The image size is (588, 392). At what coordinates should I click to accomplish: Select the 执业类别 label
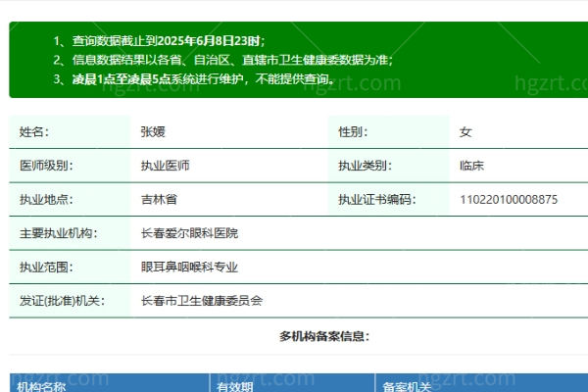(364, 166)
